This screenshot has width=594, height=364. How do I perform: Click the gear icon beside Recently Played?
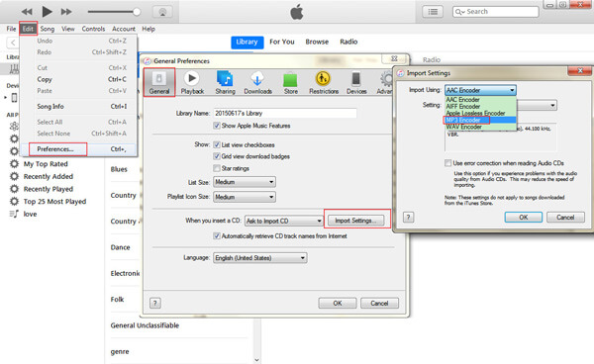coord(14,189)
